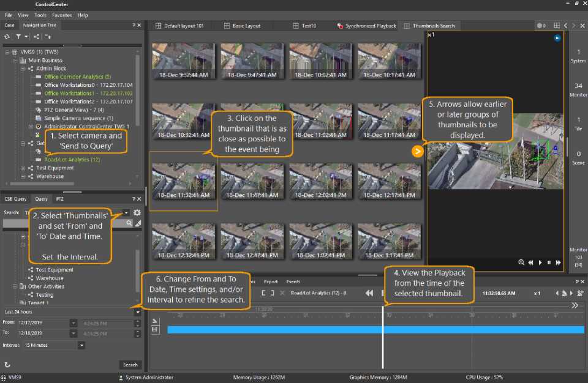Open the Last 24 hours range dropdown
The width and height of the screenshot is (588, 383).
tap(137, 312)
